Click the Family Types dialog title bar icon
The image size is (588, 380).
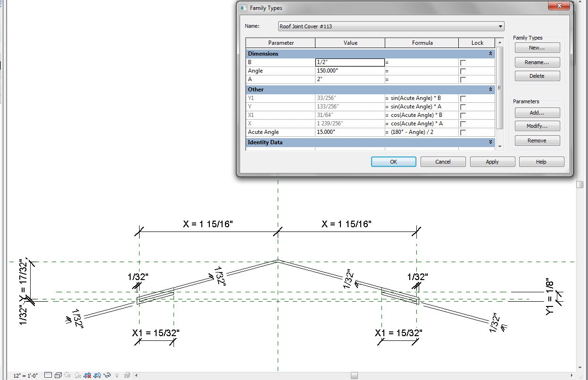point(243,8)
